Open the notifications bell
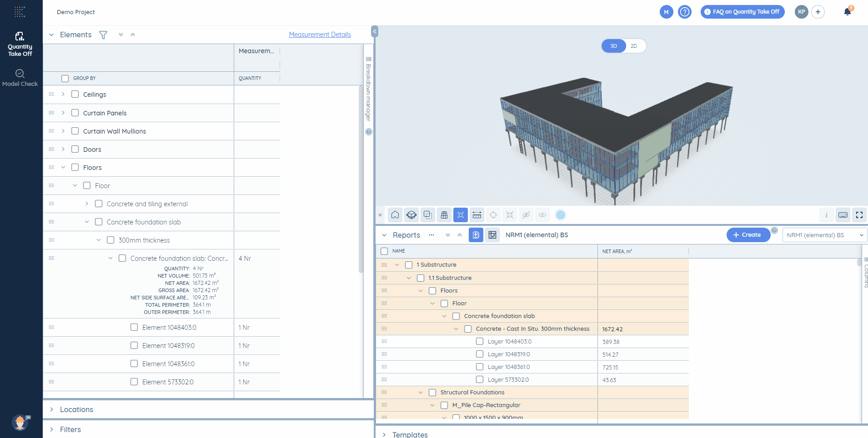 click(848, 12)
